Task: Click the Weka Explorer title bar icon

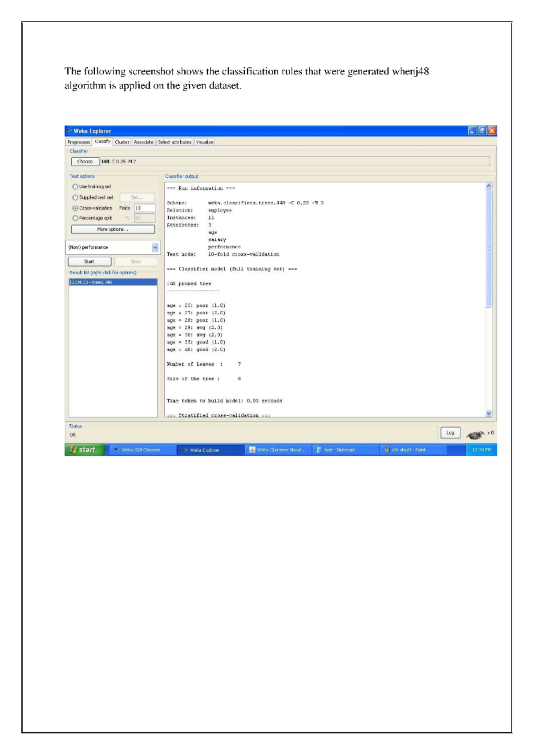Action: pyautogui.click(x=69, y=131)
